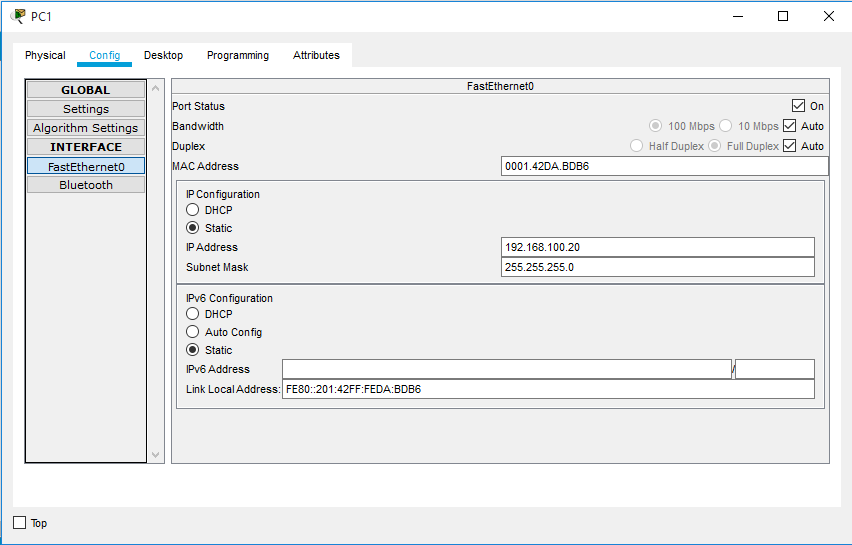This screenshot has width=852, height=545.
Task: Open global Settings in sidebar
Action: (86, 109)
